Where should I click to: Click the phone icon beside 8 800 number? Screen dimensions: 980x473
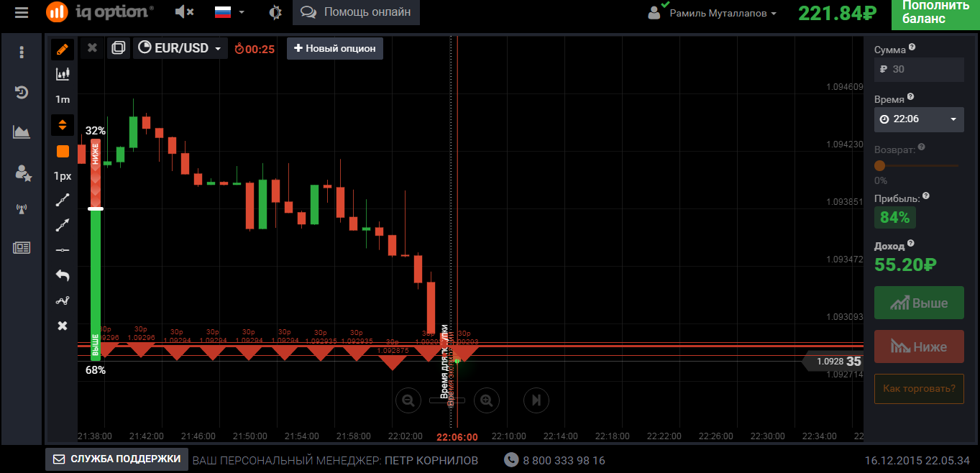510,459
